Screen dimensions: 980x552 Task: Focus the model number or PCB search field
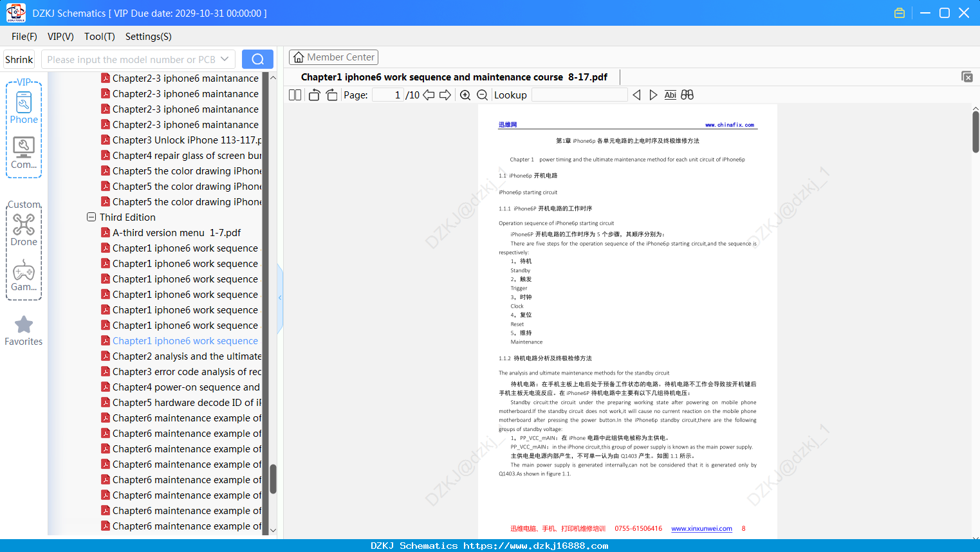point(131,59)
